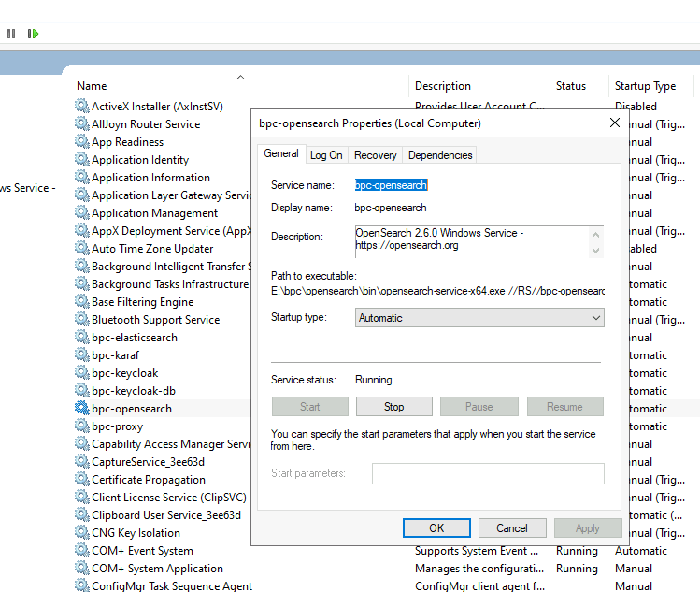This screenshot has height=592, width=700.
Task: Click gear icon beside COM+ Event System
Action: pyautogui.click(x=81, y=551)
